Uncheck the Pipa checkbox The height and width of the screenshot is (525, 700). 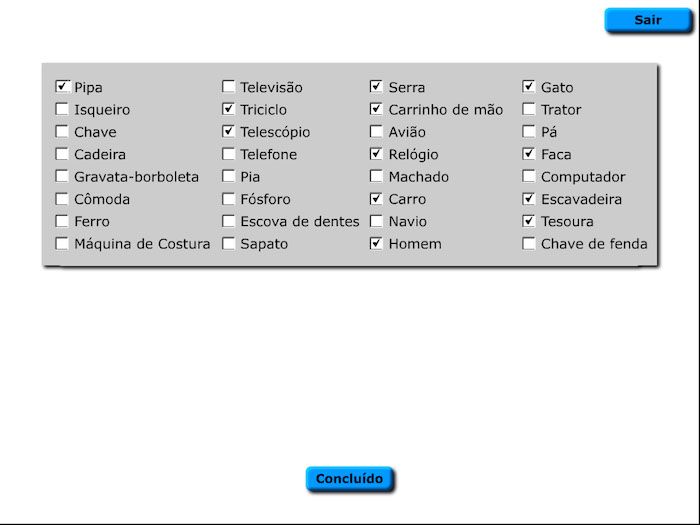[62, 86]
